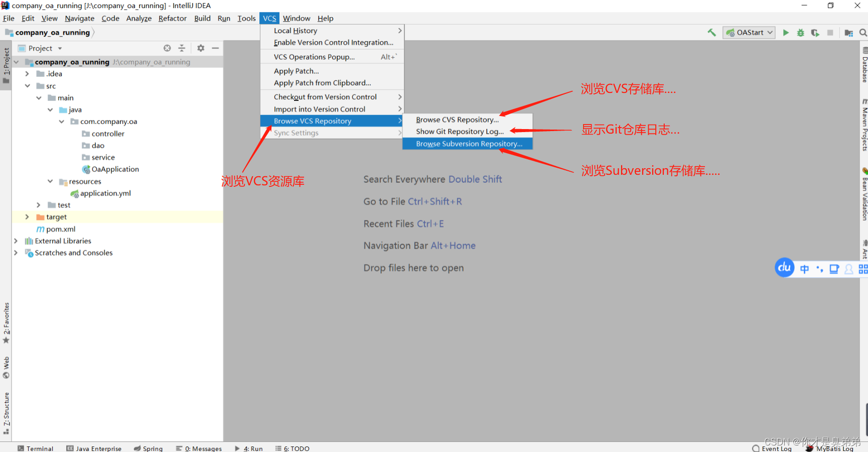This screenshot has height=452, width=868.
Task: Click Show Git Repository Log entry
Action: (468, 132)
